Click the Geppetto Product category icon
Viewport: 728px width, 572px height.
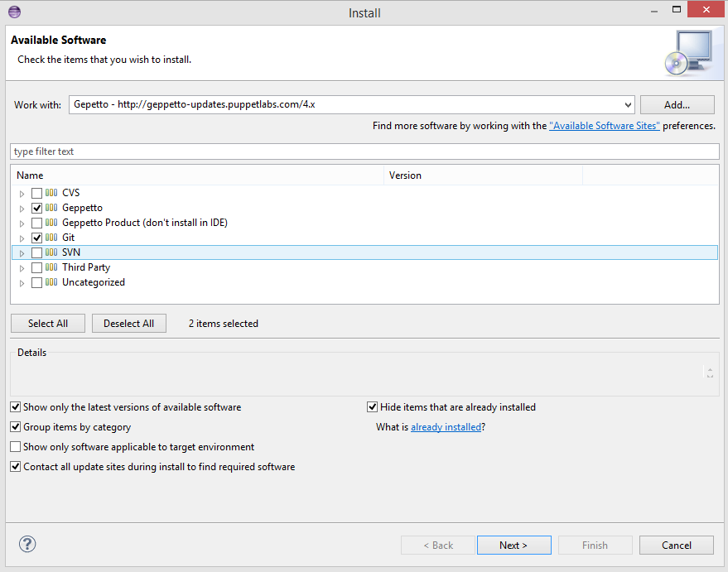coord(51,222)
